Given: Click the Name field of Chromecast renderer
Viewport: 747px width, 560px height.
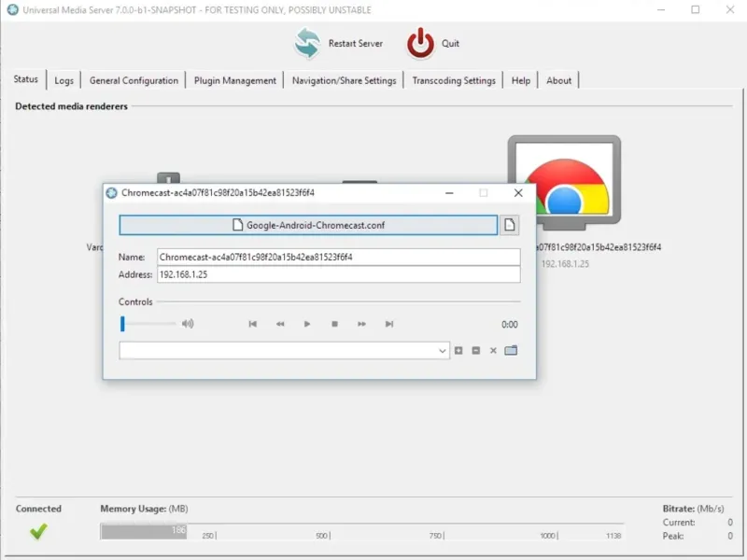Looking at the screenshot, I should (338, 258).
